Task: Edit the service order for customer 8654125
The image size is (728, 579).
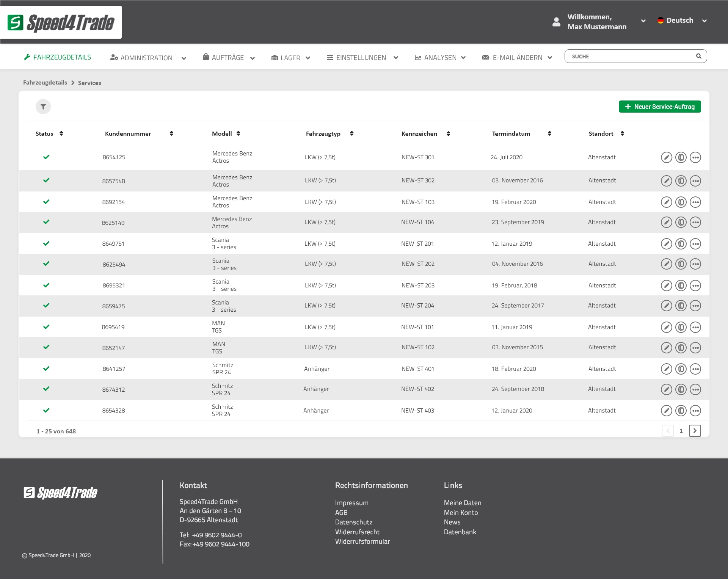Action: [x=667, y=157]
